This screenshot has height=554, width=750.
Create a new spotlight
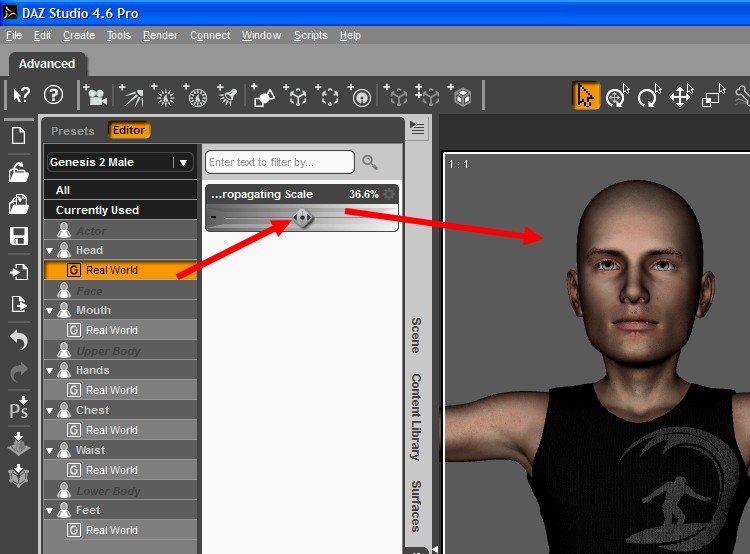[x=132, y=95]
